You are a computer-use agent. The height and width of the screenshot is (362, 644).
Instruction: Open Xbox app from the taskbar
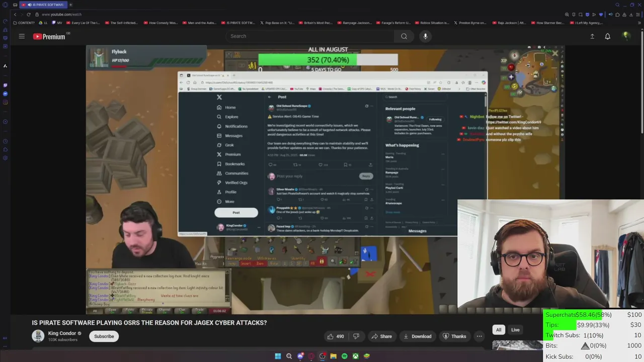coord(355,356)
